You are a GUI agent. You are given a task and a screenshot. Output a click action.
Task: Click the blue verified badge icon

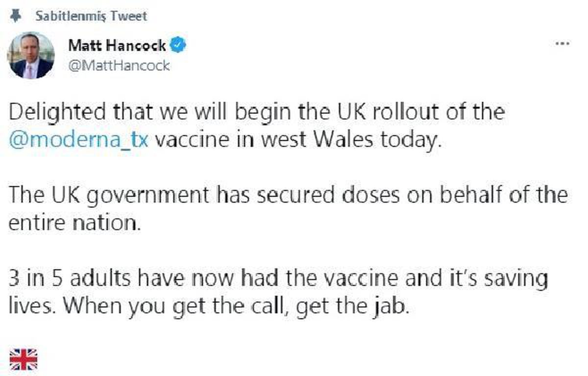coord(178,46)
